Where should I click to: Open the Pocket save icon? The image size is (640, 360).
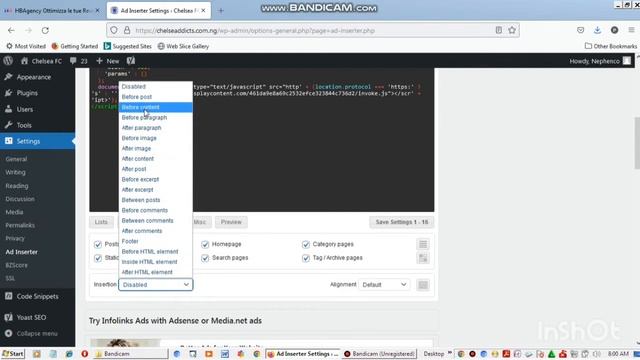coord(580,30)
